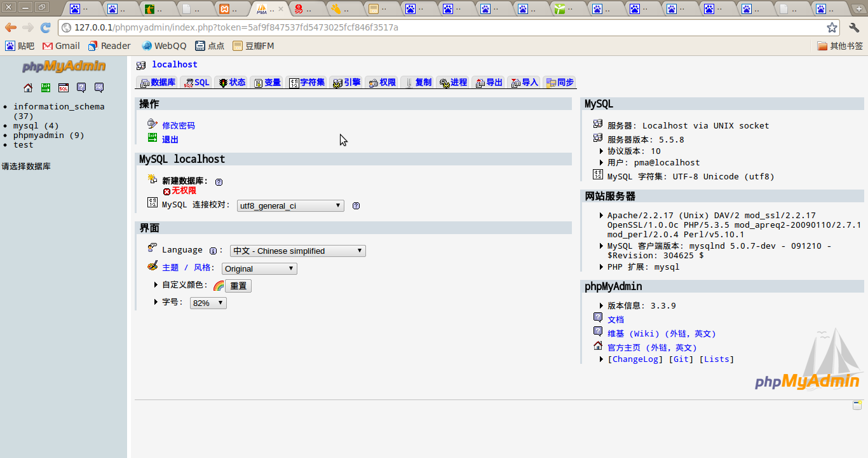Open new phpMyAdmin window icon at page bottom
Image resolution: width=868 pixels, height=458 pixels.
pyautogui.click(x=857, y=405)
